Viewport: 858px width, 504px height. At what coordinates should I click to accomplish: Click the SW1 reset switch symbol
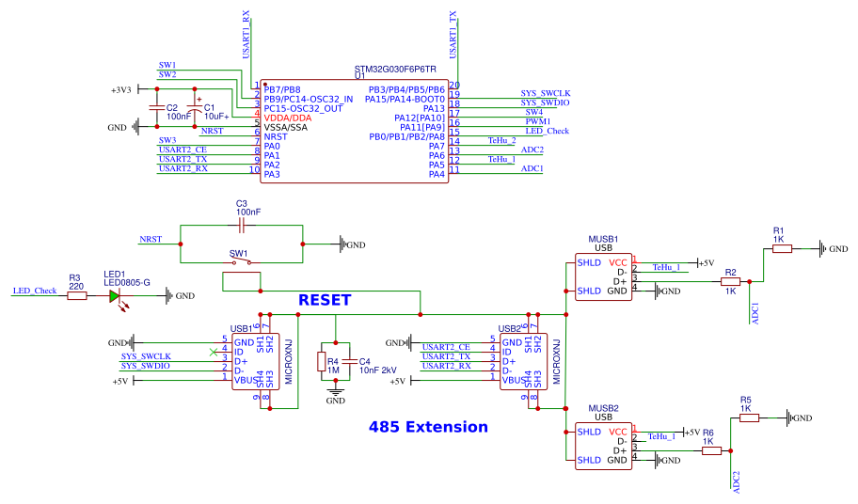(241, 262)
